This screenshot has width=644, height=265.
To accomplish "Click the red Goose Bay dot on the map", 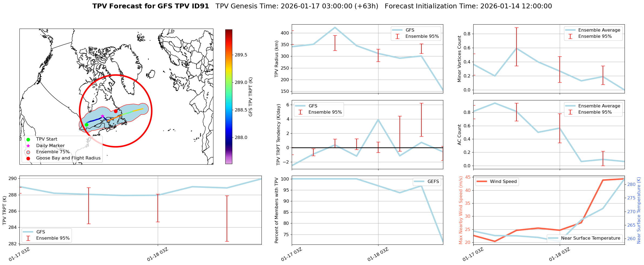I will 116,111.
